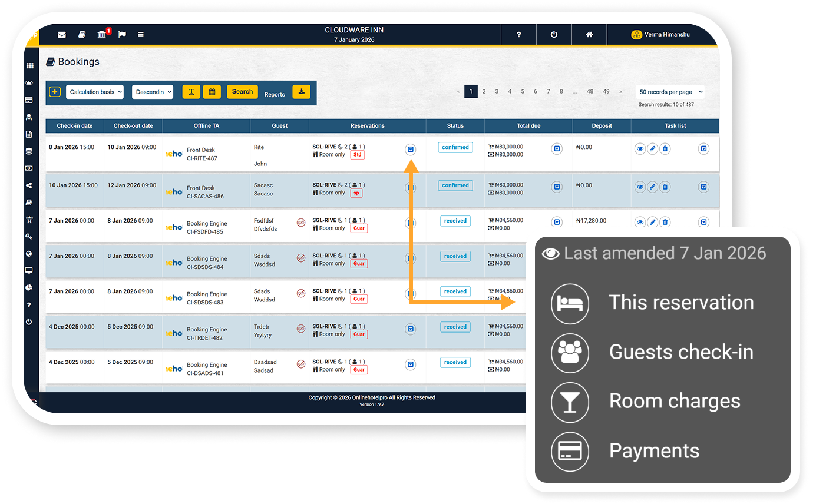The width and height of the screenshot is (826, 504).
Task: Toggle the hamburger menu in top bar
Action: pyautogui.click(x=141, y=35)
